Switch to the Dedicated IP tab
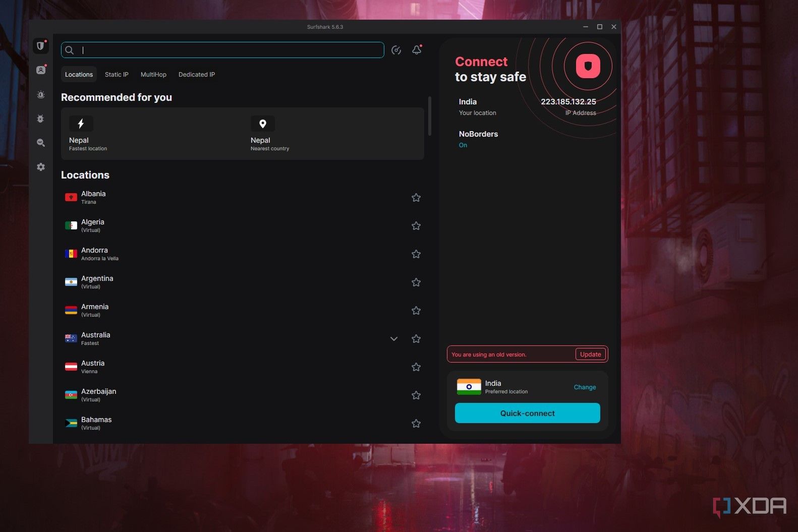This screenshot has height=532, width=798. point(197,75)
